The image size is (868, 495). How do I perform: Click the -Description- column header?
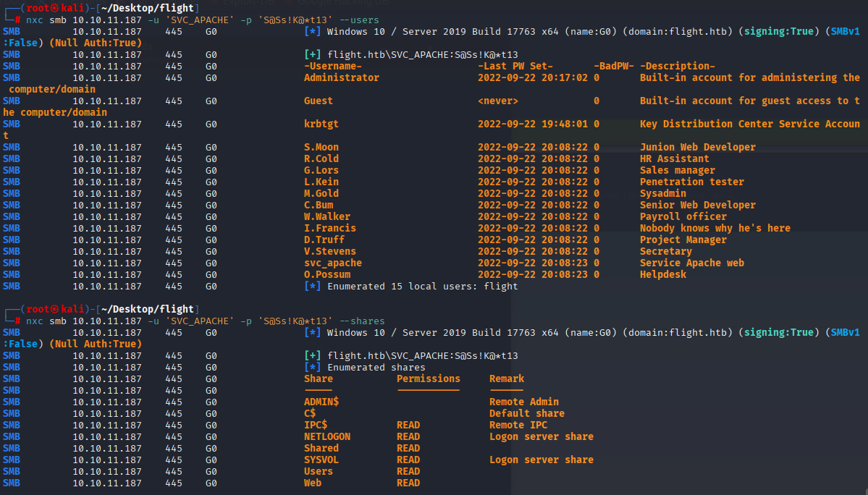pyautogui.click(x=678, y=67)
